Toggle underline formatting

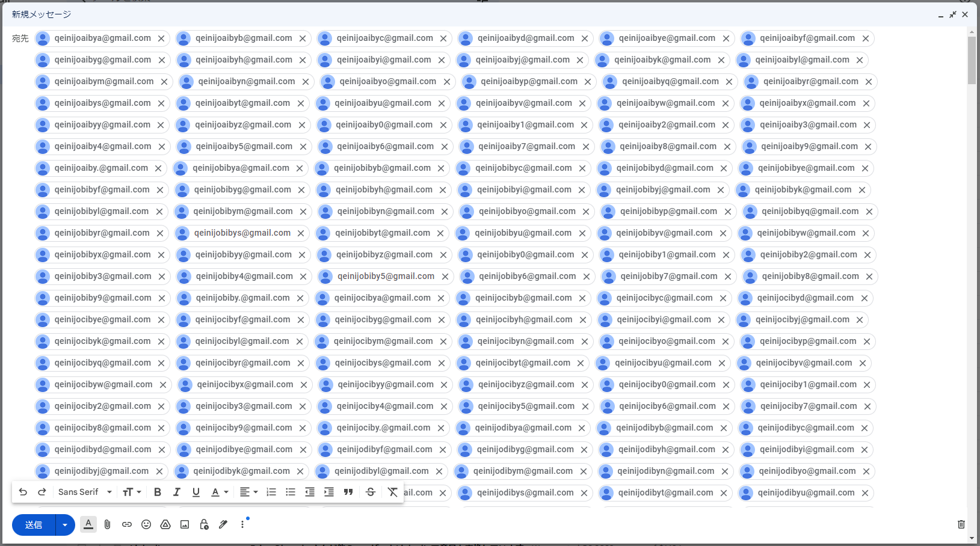196,492
